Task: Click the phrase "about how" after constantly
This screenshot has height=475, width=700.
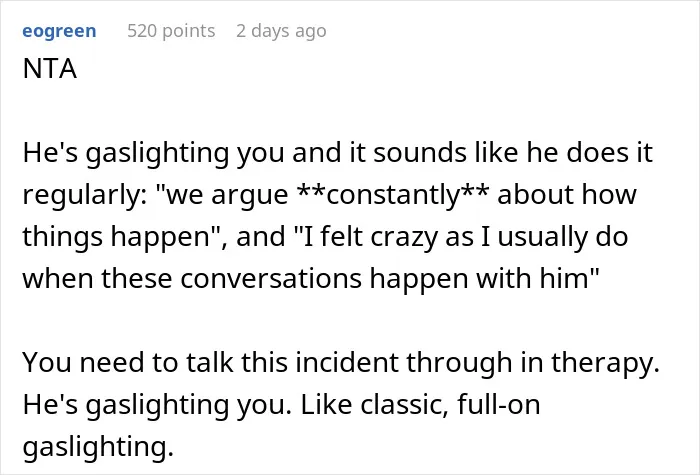Action: pyautogui.click(x=567, y=195)
